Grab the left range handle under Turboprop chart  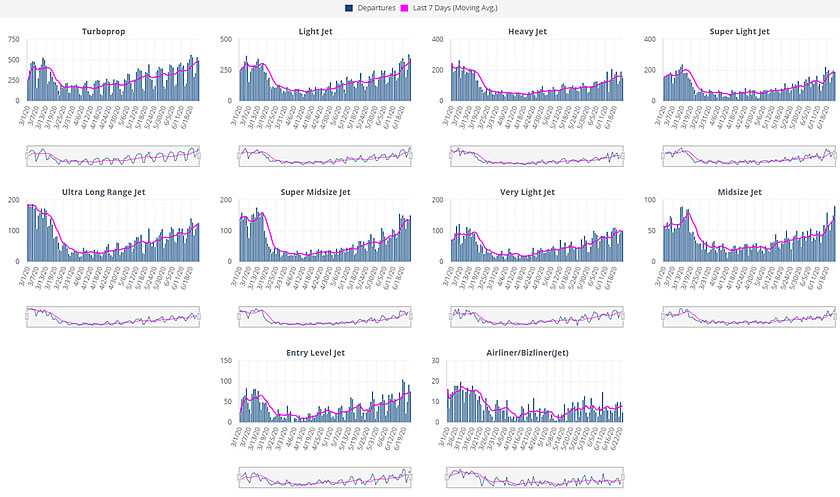(x=27, y=156)
